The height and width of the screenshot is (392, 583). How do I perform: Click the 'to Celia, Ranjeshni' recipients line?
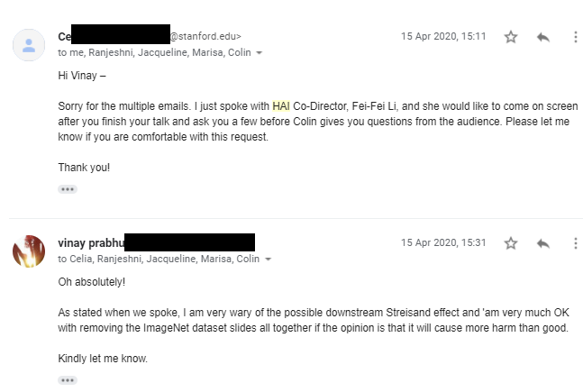[159, 260]
